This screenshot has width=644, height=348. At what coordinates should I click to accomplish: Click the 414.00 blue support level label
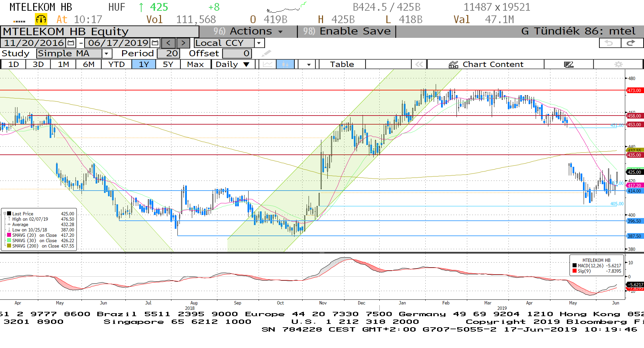(634, 191)
